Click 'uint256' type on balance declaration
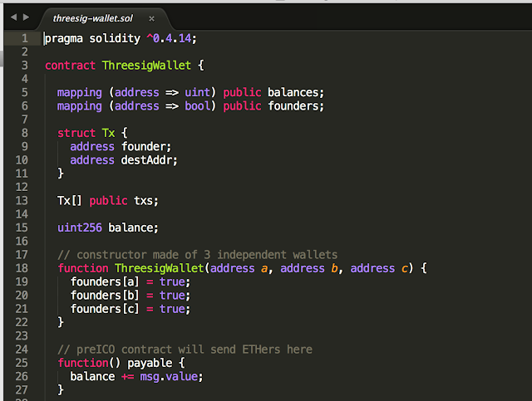Screen dimensions: 532x401 [x=79, y=227]
